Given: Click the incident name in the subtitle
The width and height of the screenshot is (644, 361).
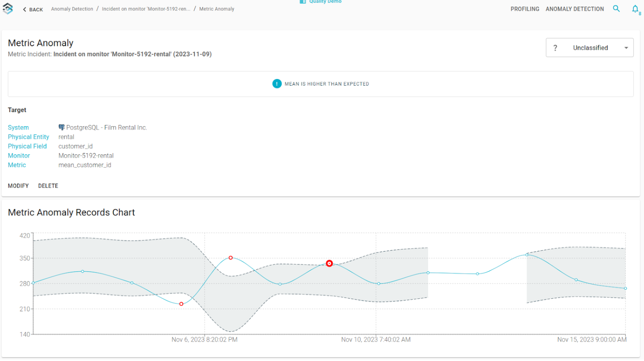Looking at the screenshot, I should point(133,54).
